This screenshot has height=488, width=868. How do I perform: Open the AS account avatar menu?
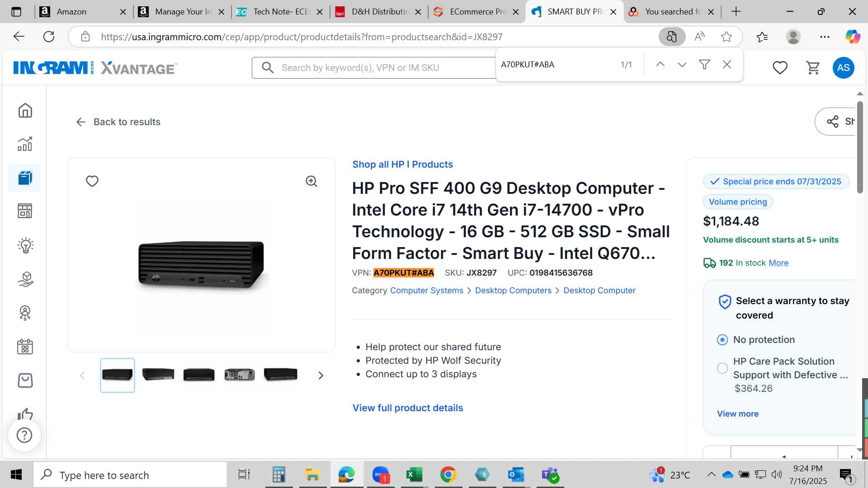click(843, 68)
